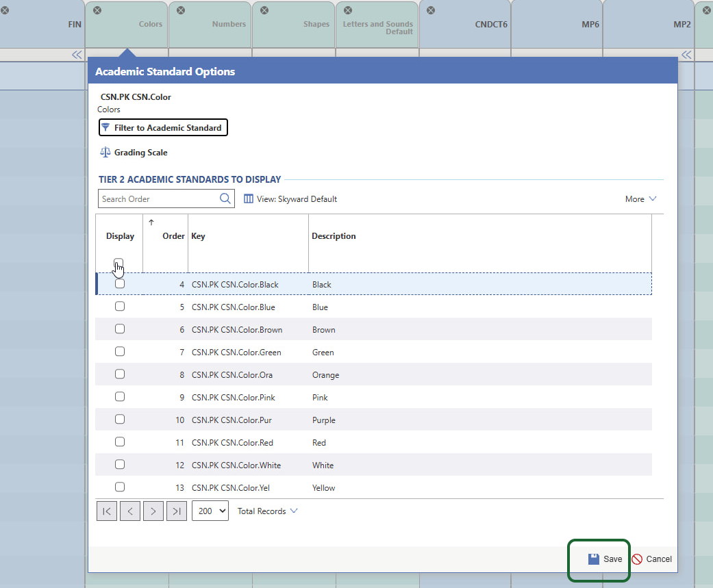The image size is (713, 588).
Task: Click the floppy disk Save icon
Action: tap(593, 559)
